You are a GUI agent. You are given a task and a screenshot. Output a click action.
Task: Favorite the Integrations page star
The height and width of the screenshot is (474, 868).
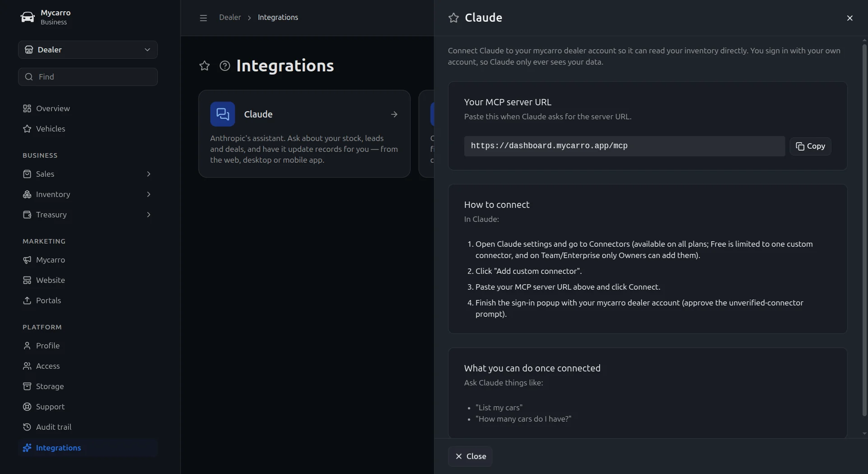(205, 66)
